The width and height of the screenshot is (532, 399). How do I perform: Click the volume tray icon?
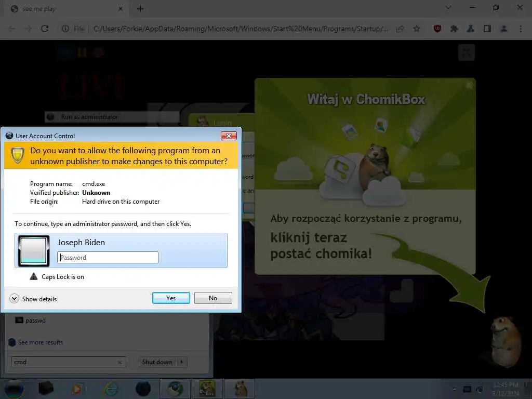point(480,389)
